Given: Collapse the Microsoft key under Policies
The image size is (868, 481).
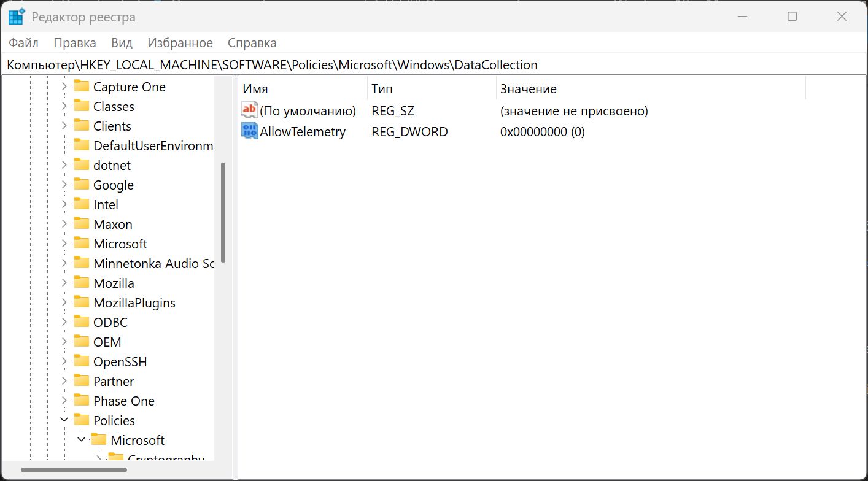Looking at the screenshot, I should [82, 440].
